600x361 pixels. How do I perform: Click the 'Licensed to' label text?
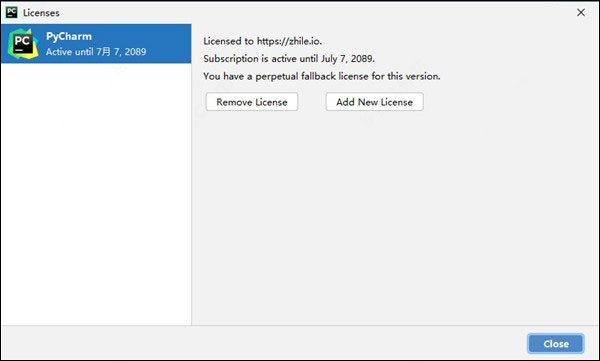[x=228, y=41]
